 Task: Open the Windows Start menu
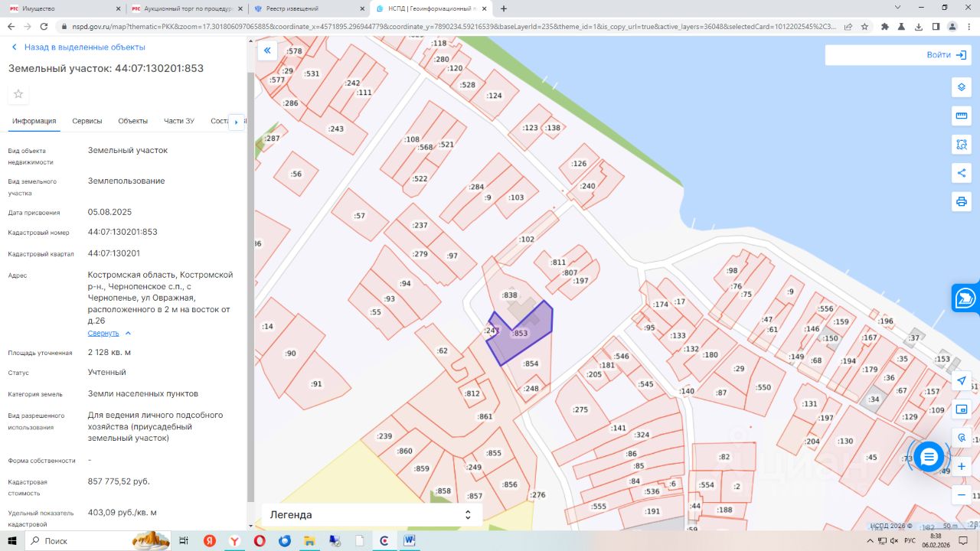click(x=12, y=540)
